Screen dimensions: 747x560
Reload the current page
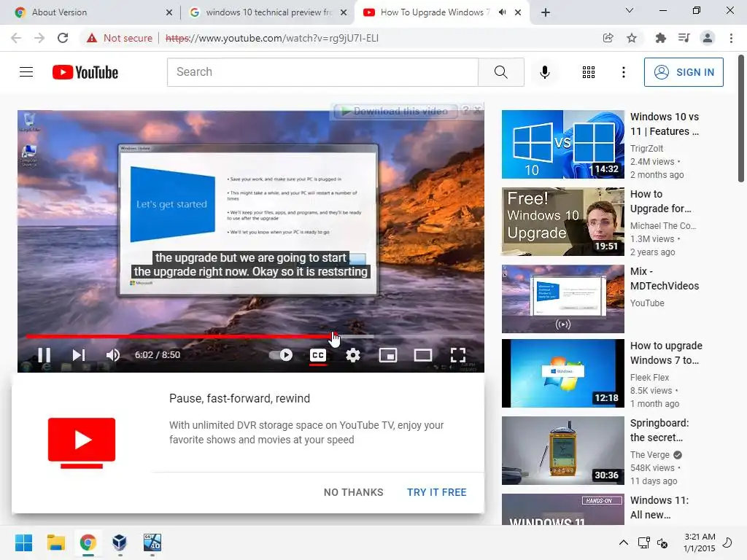63,38
